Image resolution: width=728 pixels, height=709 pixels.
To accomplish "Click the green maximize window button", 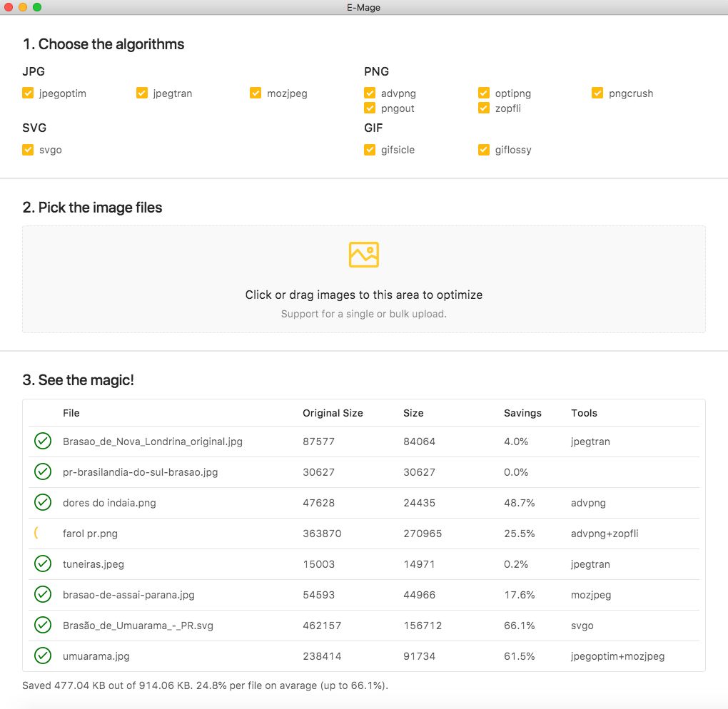I will (37, 7).
